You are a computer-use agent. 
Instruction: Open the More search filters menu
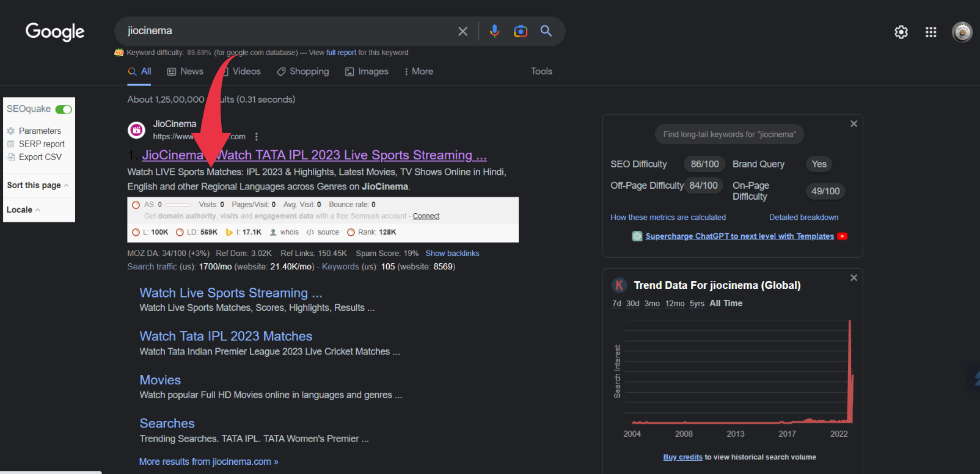click(x=419, y=71)
